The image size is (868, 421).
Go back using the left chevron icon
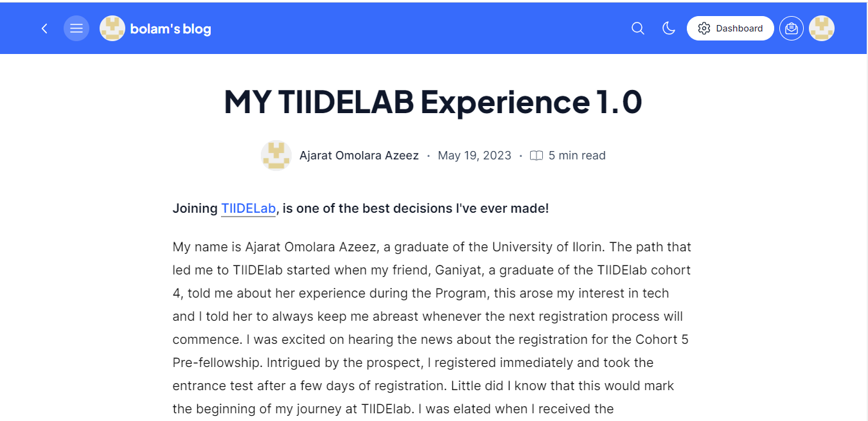44,28
